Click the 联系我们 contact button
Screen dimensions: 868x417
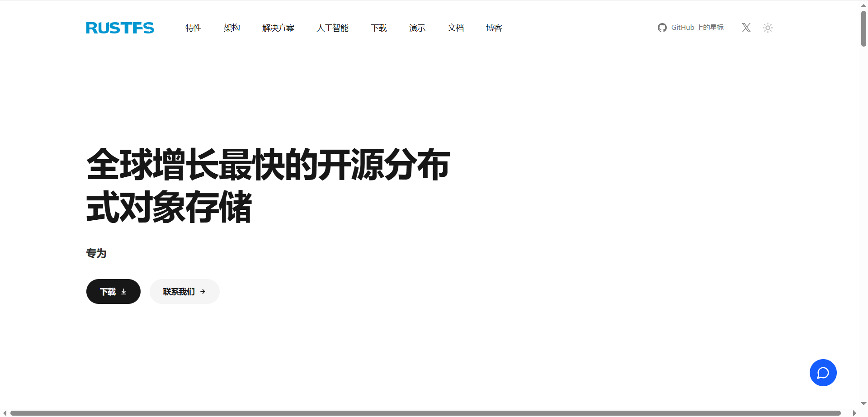(x=184, y=291)
